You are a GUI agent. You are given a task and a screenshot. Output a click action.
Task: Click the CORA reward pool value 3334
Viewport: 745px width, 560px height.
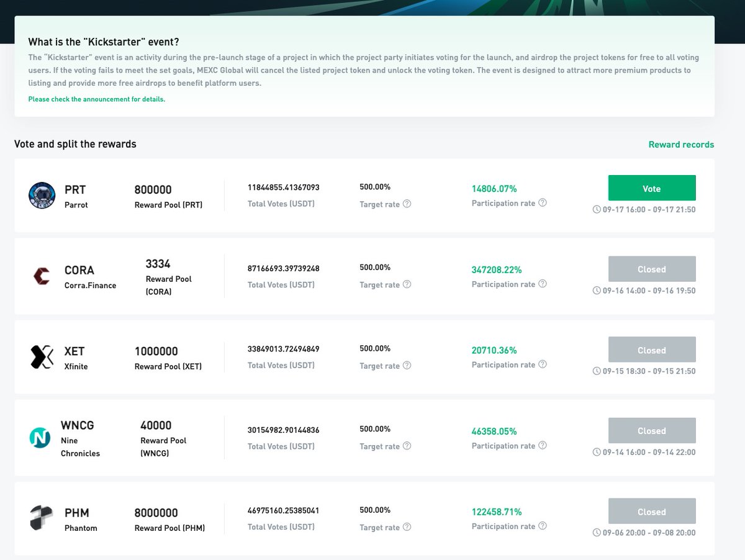pyautogui.click(x=158, y=264)
